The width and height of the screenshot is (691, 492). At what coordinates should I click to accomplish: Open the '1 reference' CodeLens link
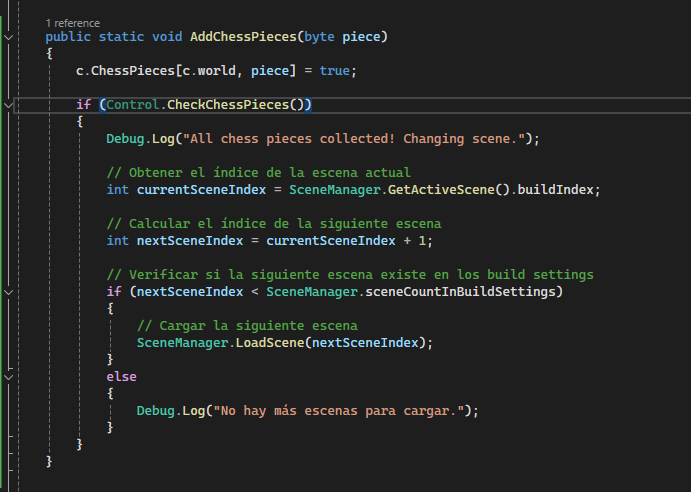73,23
